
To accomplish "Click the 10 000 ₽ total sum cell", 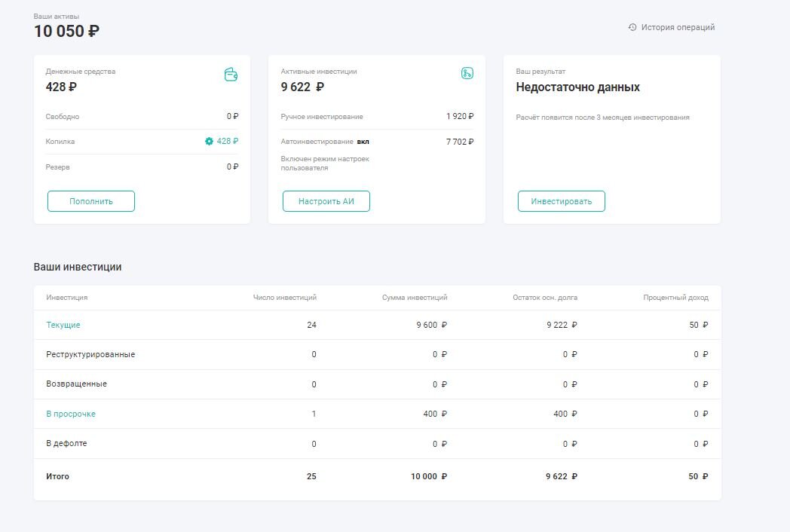I will (x=429, y=476).
